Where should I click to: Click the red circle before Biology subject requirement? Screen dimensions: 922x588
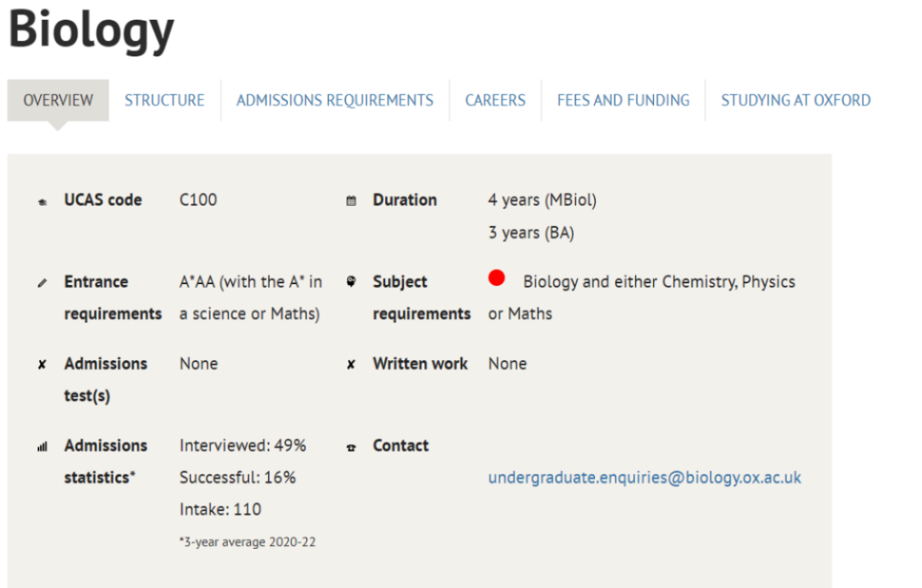(x=496, y=278)
